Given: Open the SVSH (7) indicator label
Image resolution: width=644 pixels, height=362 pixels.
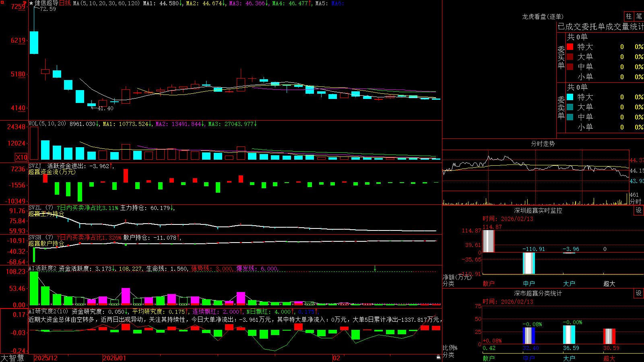Looking at the screenshot, I should coord(41,238).
